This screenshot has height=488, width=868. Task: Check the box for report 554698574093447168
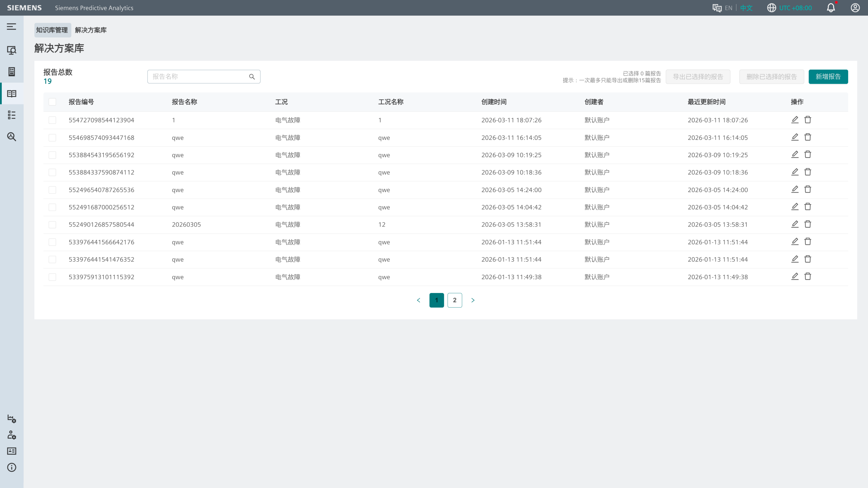click(52, 138)
